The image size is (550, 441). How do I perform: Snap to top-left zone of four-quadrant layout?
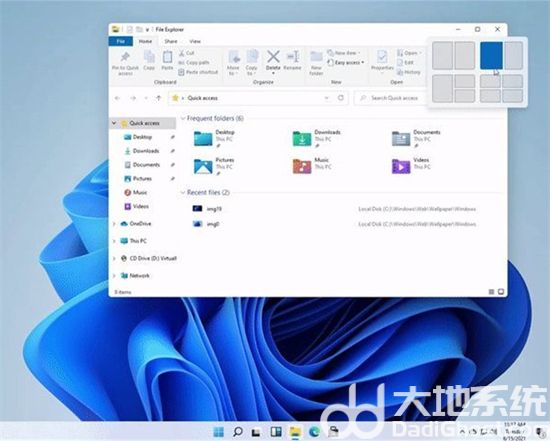pos(490,81)
